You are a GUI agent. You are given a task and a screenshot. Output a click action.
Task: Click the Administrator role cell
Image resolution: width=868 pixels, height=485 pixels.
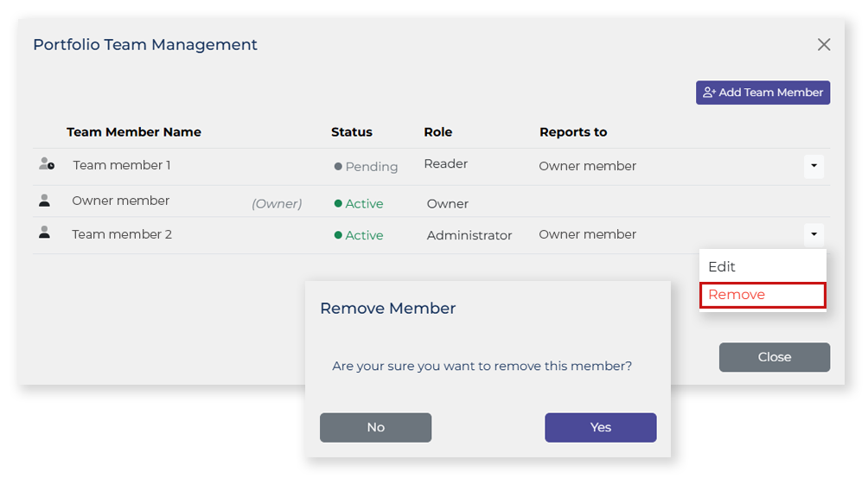point(469,235)
